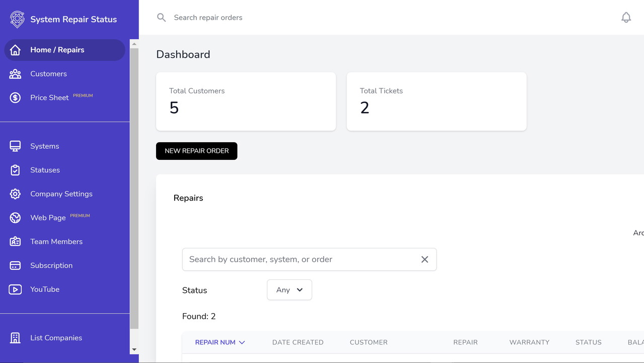Click the Price Sheet dollar icon

pyautogui.click(x=15, y=98)
